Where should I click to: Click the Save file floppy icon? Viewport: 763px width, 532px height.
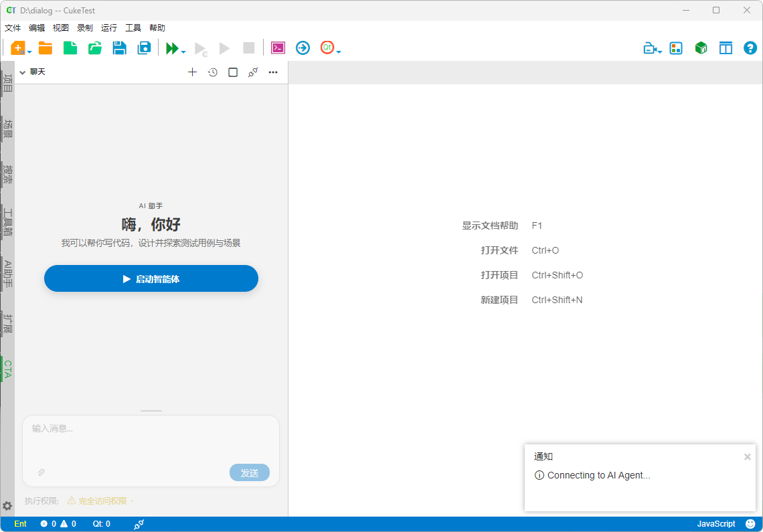pos(120,48)
